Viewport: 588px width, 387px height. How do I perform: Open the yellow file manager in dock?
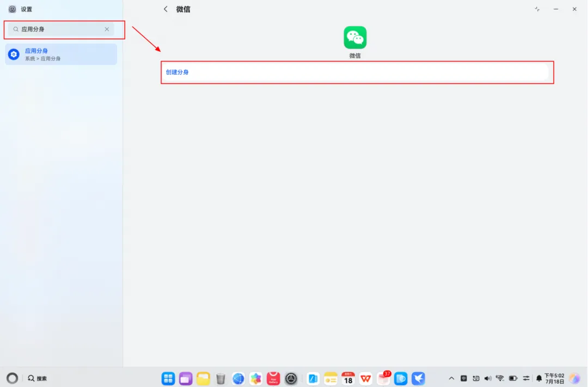click(203, 378)
